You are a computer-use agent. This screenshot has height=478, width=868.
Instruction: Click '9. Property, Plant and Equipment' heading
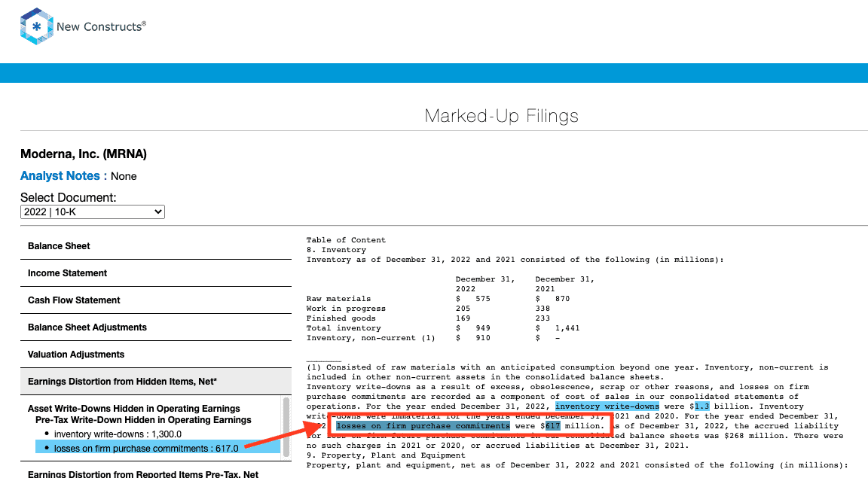[386, 455]
